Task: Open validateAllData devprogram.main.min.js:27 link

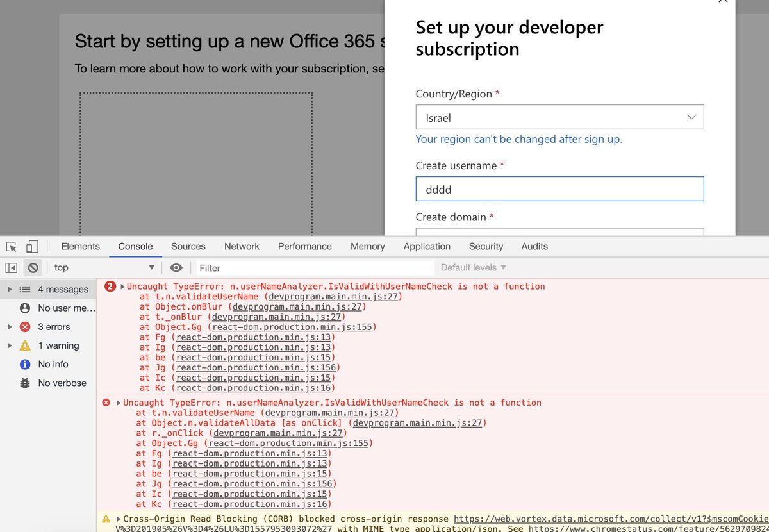Action: pos(417,423)
